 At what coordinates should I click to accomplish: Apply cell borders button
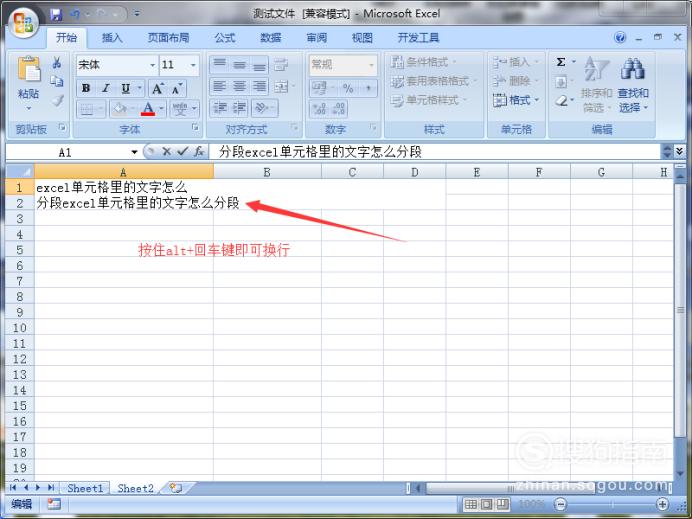click(x=87, y=109)
